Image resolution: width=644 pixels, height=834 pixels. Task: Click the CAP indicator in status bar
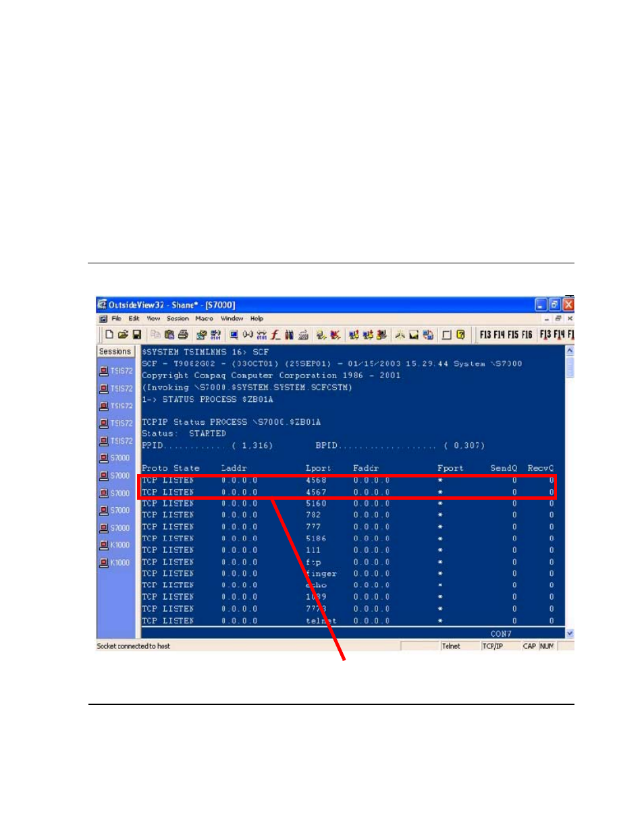click(x=529, y=646)
